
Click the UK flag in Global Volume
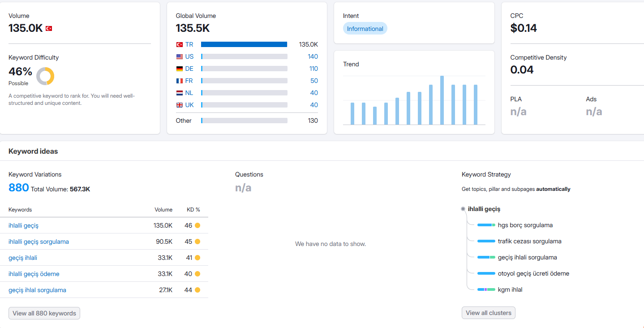pos(180,105)
